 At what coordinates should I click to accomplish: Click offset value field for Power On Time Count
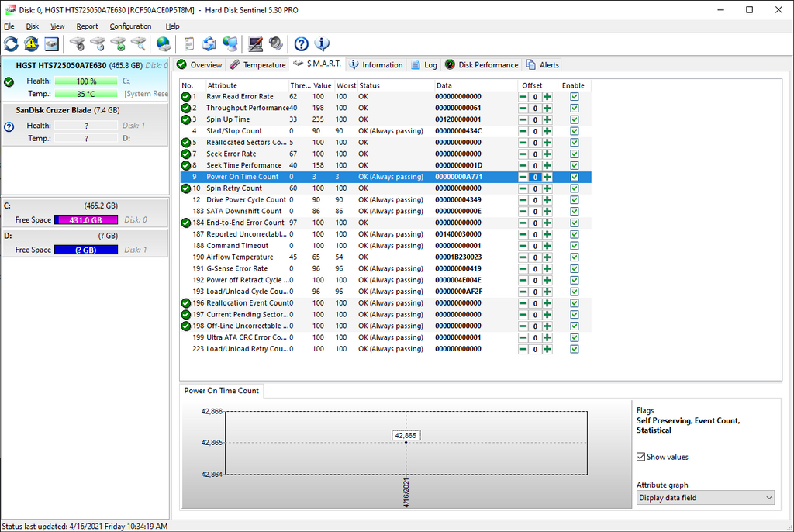(535, 177)
